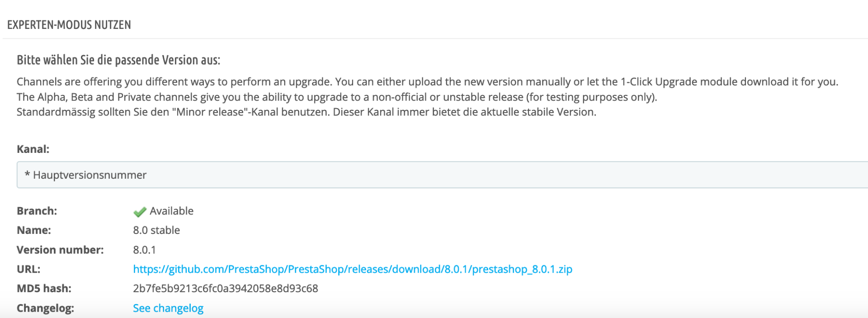Click the Branch label
Viewport: 868px width, 318px height.
(x=37, y=211)
